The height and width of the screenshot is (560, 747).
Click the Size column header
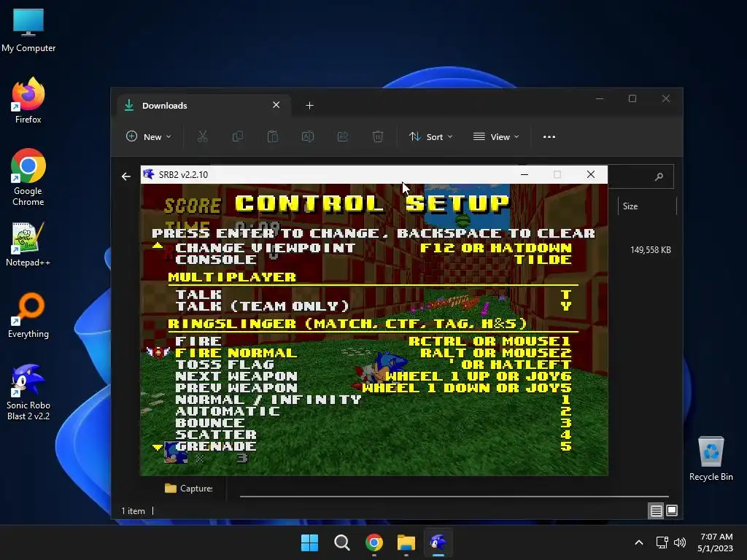[647, 206]
